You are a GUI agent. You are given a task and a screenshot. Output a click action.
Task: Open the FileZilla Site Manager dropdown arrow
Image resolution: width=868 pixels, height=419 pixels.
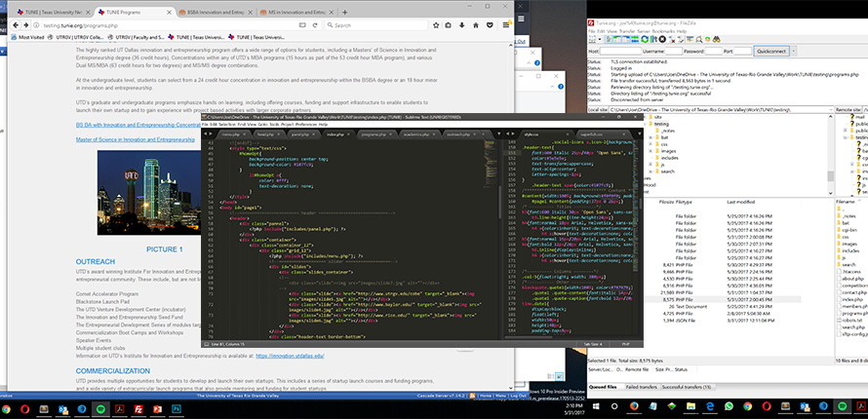point(599,37)
